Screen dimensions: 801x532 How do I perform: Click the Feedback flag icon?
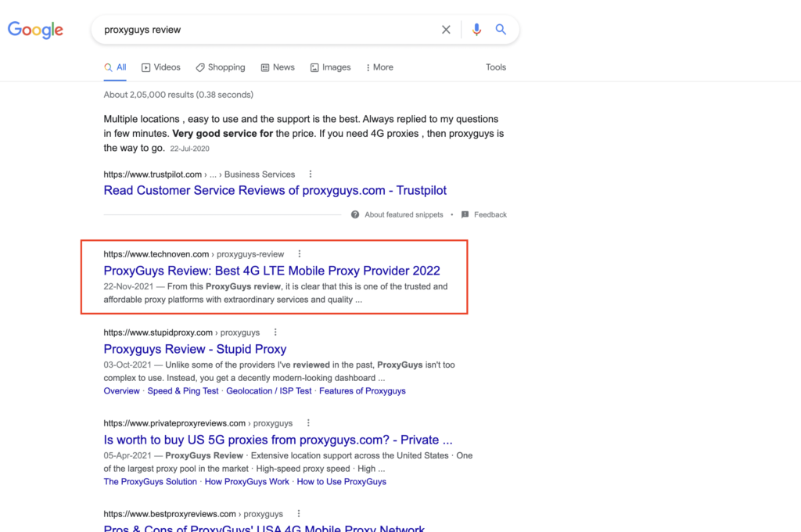465,214
